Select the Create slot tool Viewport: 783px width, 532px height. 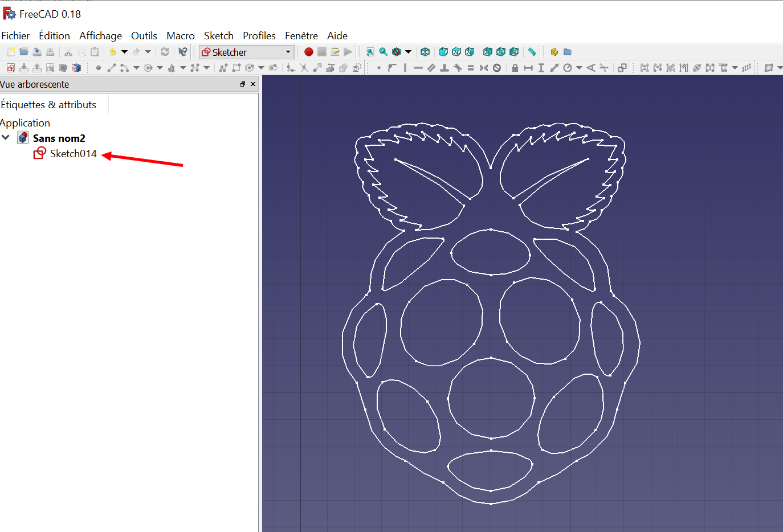tap(273, 68)
